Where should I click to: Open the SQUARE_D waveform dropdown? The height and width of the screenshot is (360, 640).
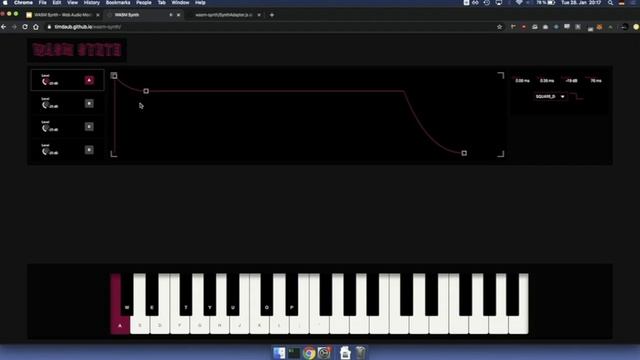550,97
